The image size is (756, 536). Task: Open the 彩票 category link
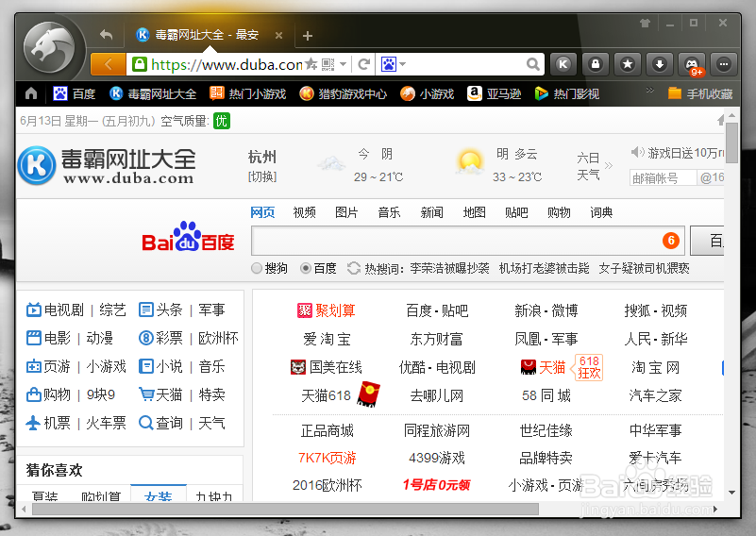[x=169, y=339]
